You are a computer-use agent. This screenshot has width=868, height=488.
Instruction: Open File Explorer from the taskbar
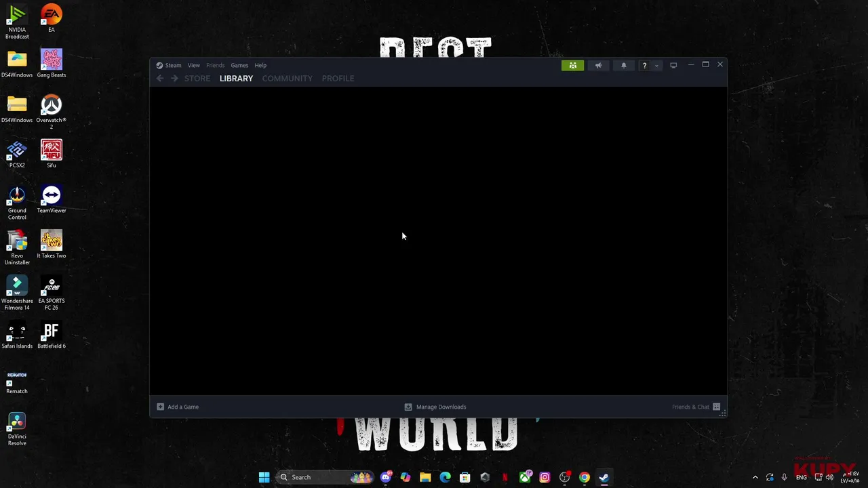425,477
